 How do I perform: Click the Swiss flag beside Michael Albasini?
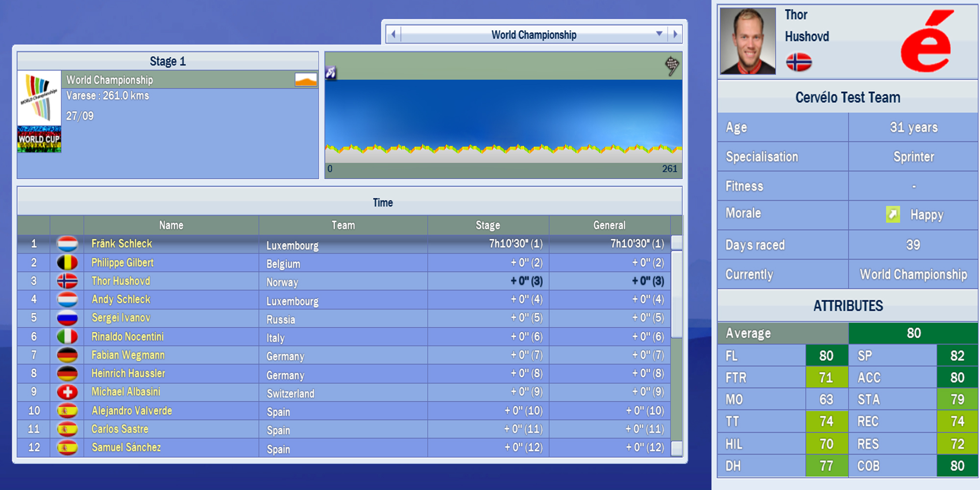coord(67,392)
